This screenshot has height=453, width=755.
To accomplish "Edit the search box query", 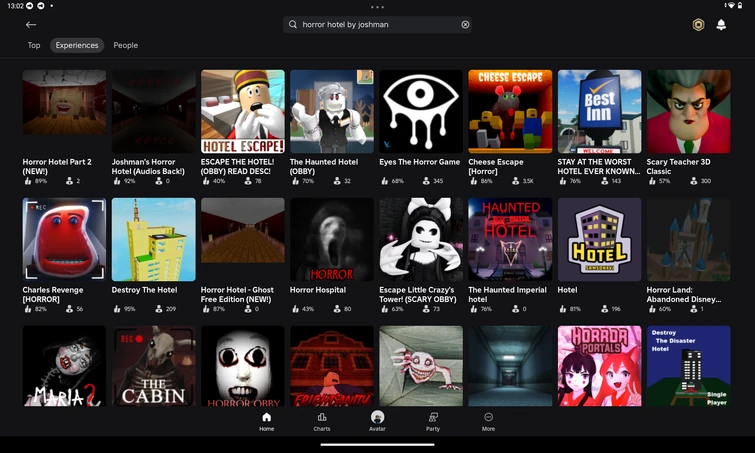I will tap(378, 25).
